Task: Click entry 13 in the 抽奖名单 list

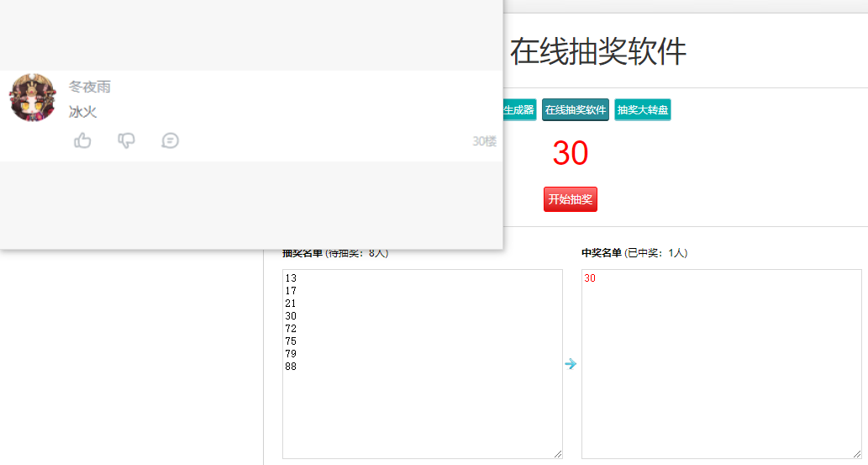Action: 291,278
